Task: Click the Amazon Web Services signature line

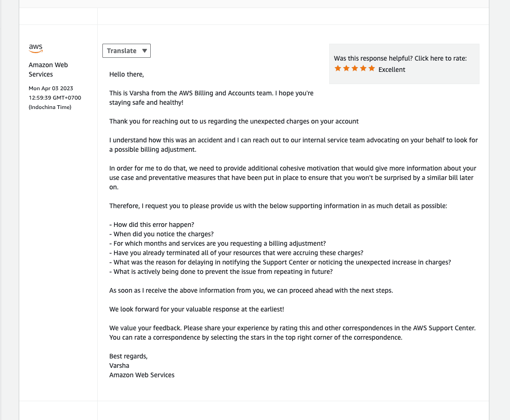Action: 142,375
